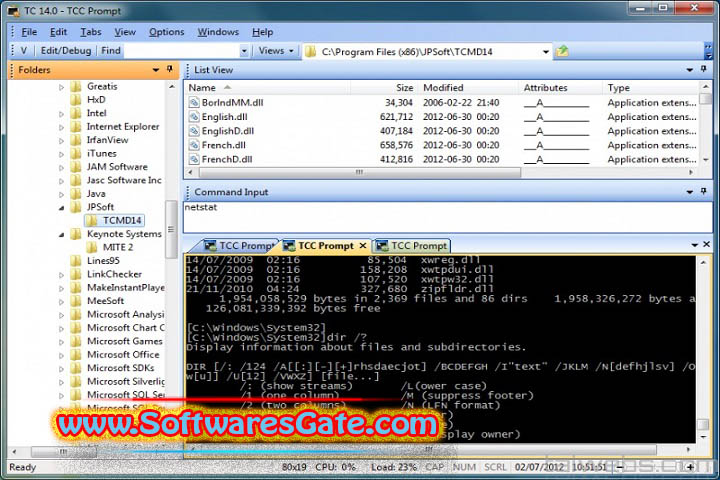The image size is (720, 480).
Task: Sort list by Type column header
Action: (x=651, y=87)
